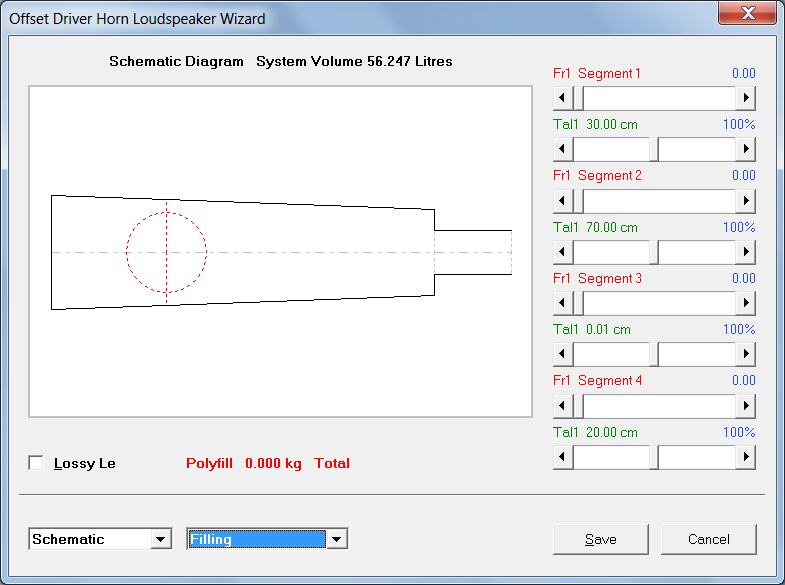785x585 pixels.
Task: Click the Fr1 Segment 4 slider thumb
Action: pos(578,405)
